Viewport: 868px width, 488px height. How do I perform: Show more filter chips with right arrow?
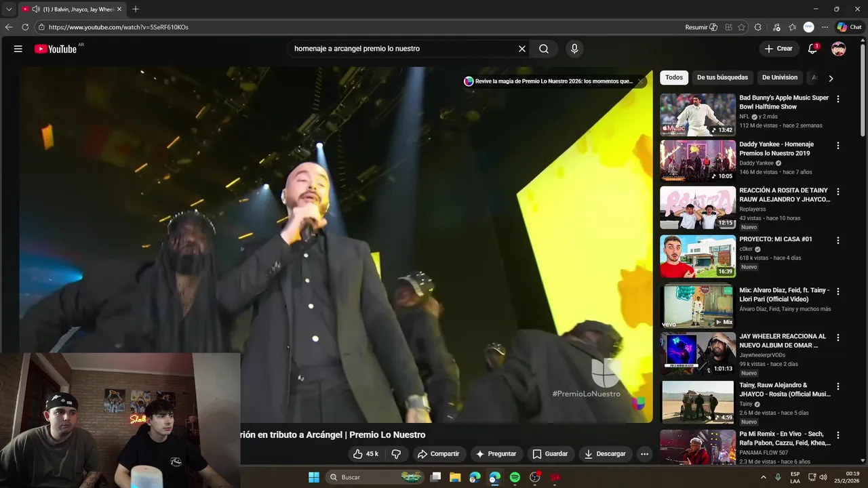coord(831,78)
